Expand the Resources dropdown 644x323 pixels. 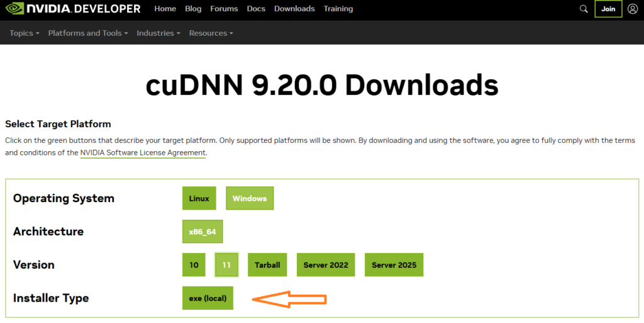[211, 33]
